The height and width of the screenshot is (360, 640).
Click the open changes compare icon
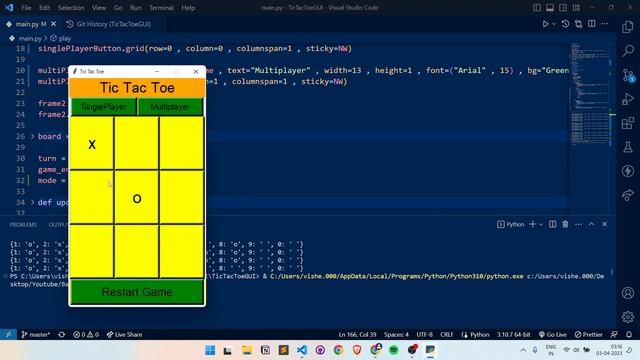pos(578,24)
